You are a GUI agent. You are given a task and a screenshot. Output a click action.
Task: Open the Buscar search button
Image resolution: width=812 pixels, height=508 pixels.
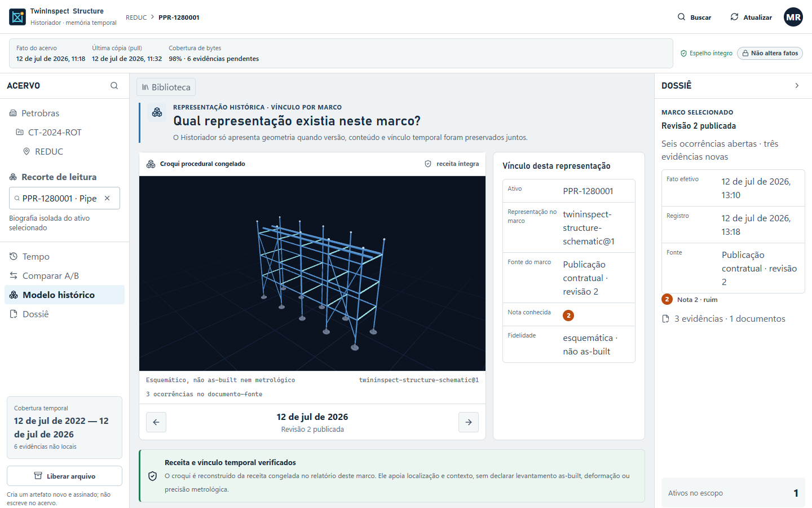pyautogui.click(x=694, y=17)
